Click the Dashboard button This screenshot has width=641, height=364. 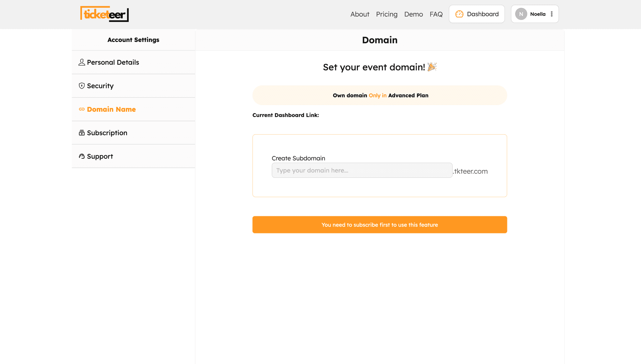pos(477,14)
